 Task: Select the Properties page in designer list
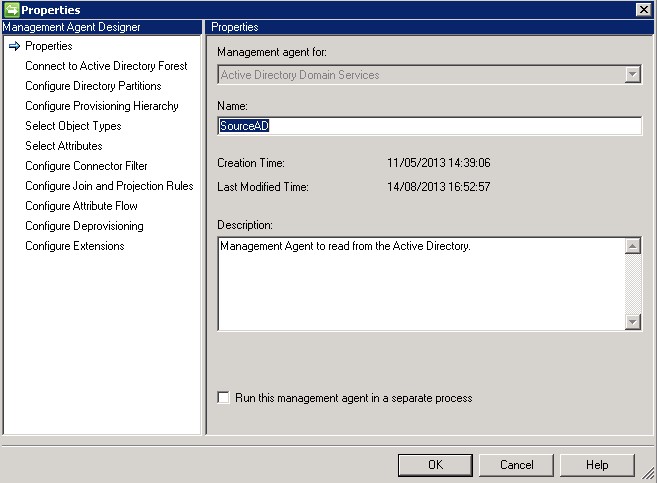pos(49,46)
